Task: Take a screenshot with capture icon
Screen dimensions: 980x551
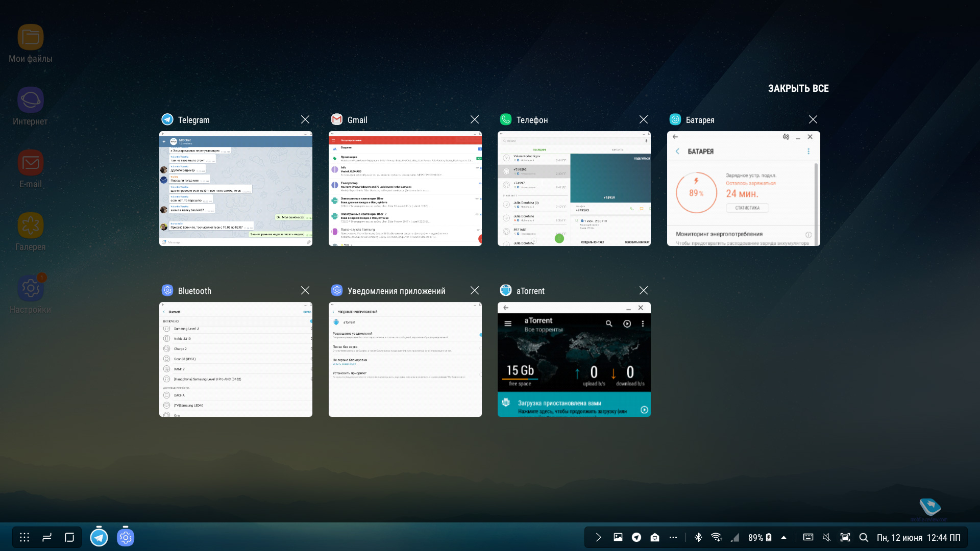Action: tap(845, 537)
